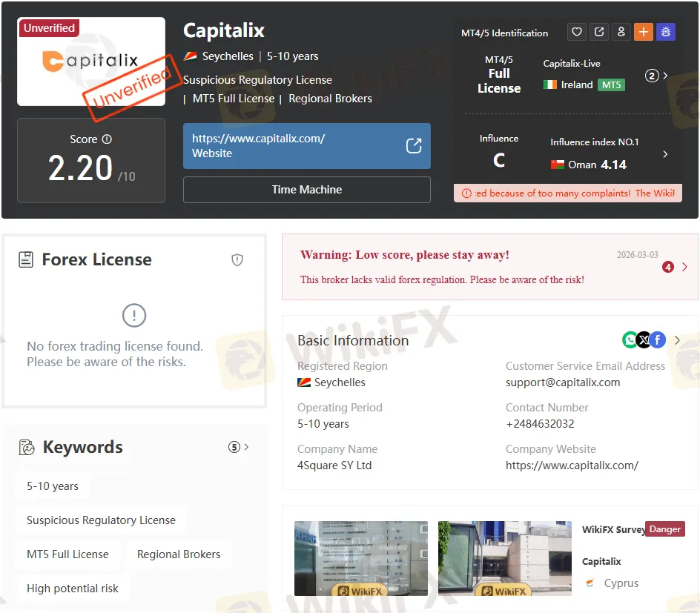Click the blue report bug icon
The image size is (700, 613).
click(x=666, y=32)
